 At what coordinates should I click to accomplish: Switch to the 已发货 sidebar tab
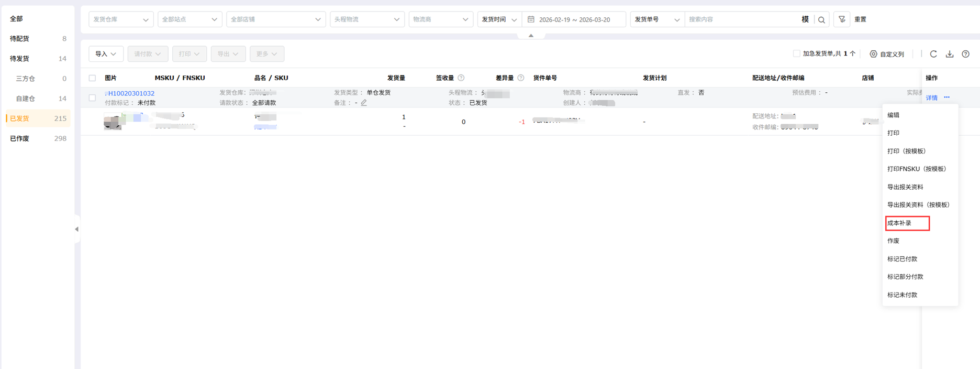[x=37, y=118]
